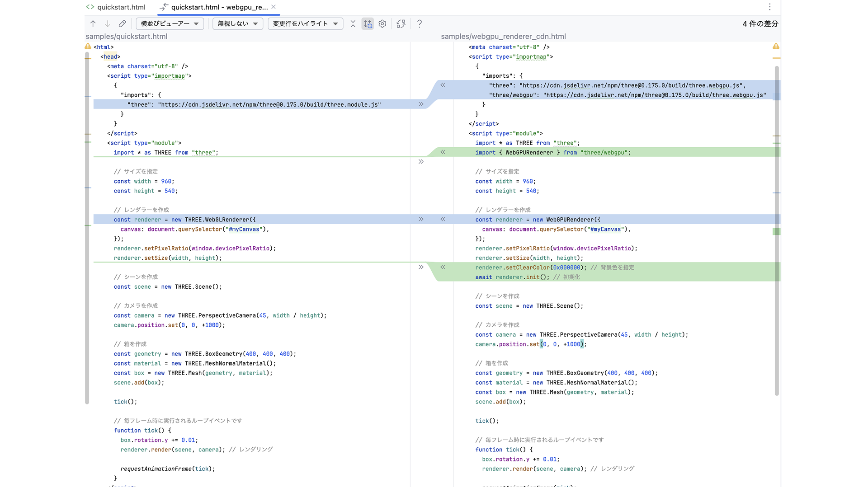The width and height of the screenshot is (868, 488).
Task: Click the left '// レンダラーを作成' comment
Action: (142, 210)
